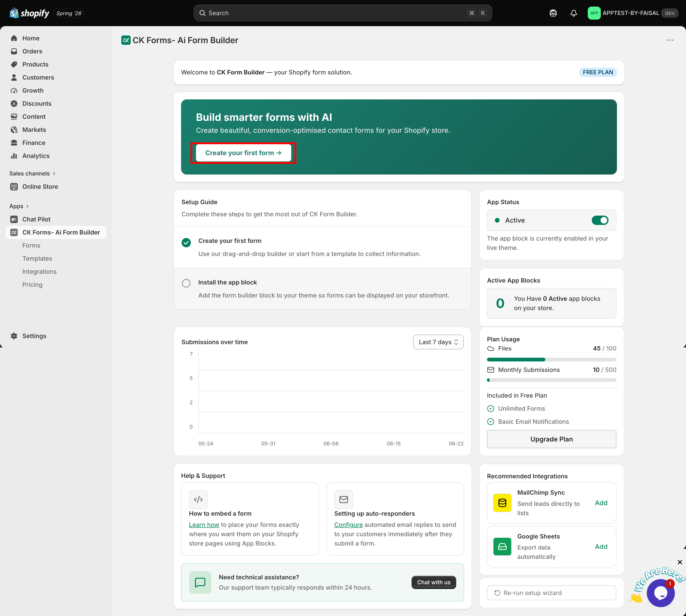Add the Google Sheets integration
686x616 pixels.
click(601, 547)
